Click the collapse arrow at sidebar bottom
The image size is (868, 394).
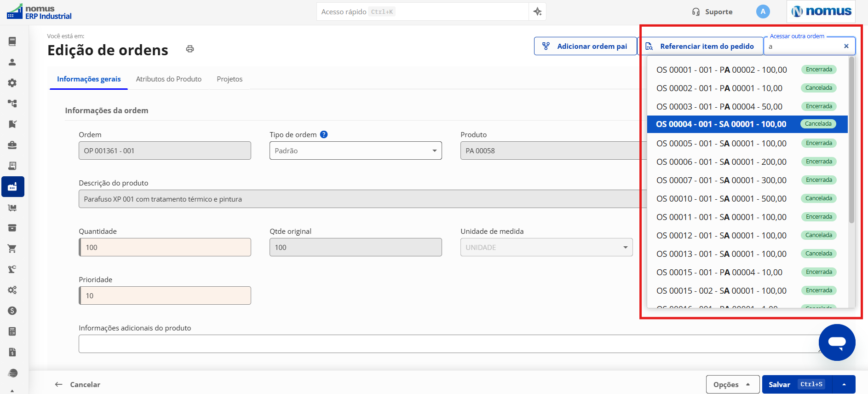(x=12, y=391)
